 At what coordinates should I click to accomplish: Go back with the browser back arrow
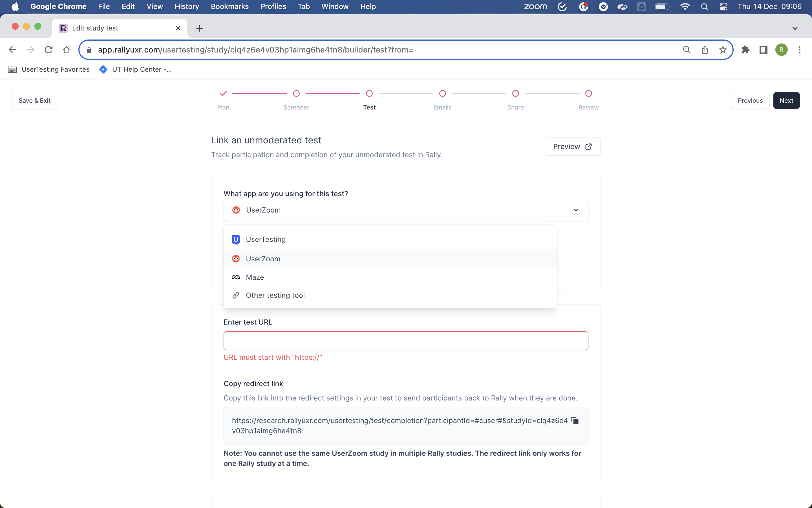[12, 50]
